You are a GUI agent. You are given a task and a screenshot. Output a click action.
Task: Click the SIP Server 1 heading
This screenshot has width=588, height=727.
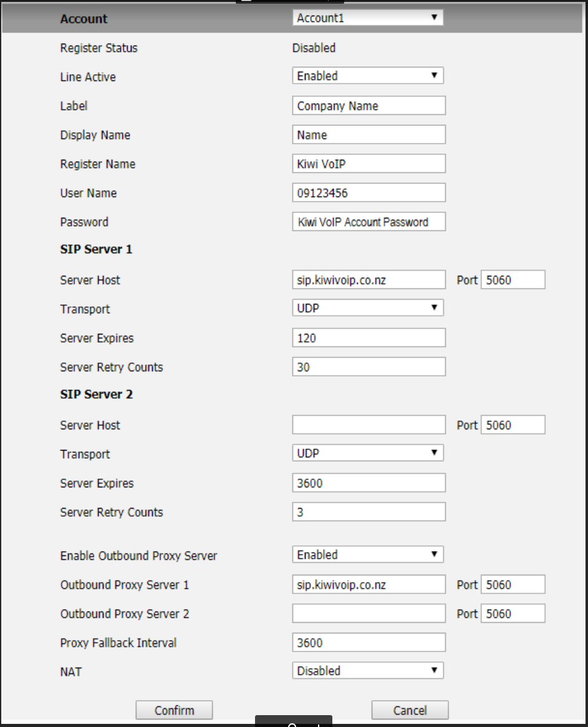97,250
